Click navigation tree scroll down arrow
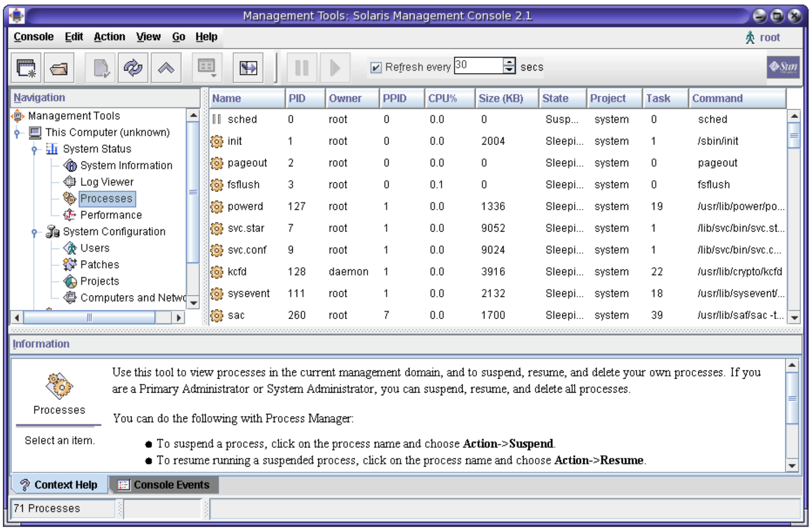The height and width of the screenshot is (530, 812). pos(193,303)
